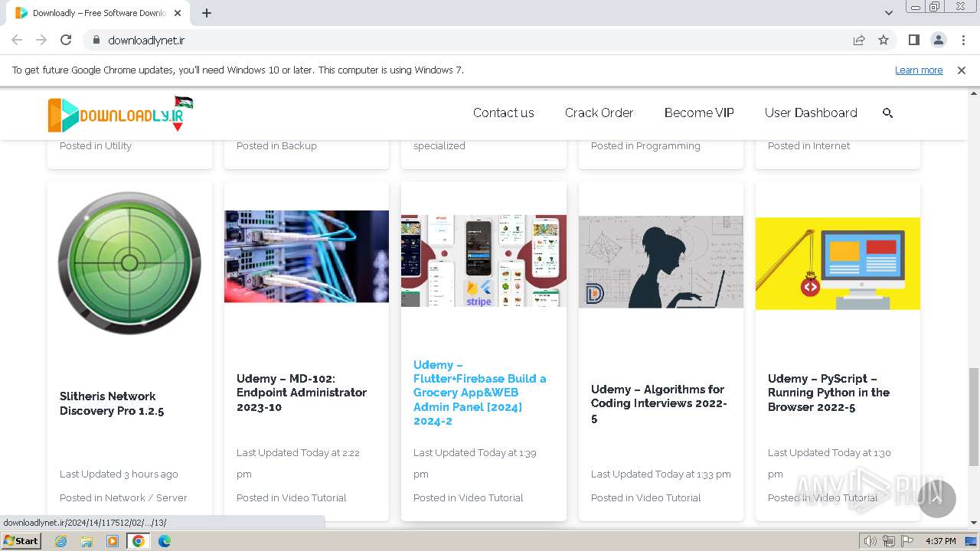Open Video Tutorial category under MD-102
The width and height of the screenshot is (980, 551).
tap(314, 497)
